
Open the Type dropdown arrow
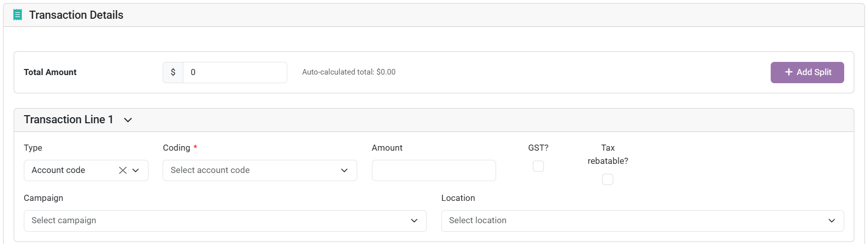pos(136,170)
